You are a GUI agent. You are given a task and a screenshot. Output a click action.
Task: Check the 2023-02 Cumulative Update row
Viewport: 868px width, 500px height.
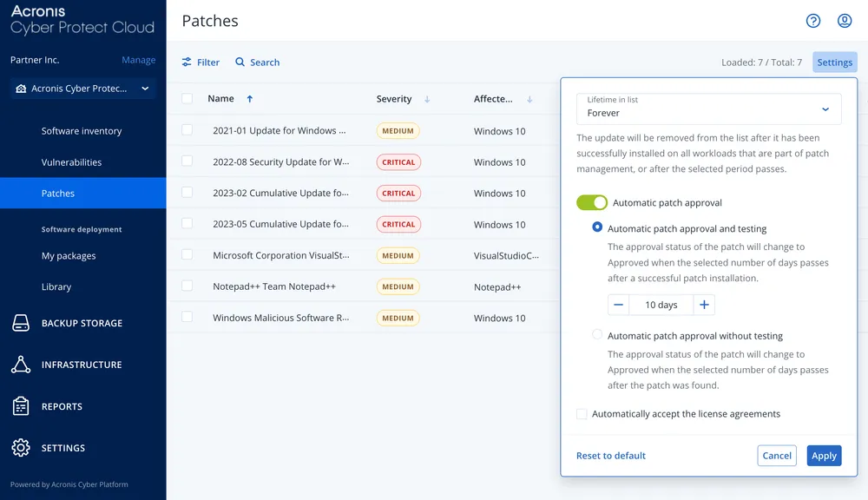187,192
